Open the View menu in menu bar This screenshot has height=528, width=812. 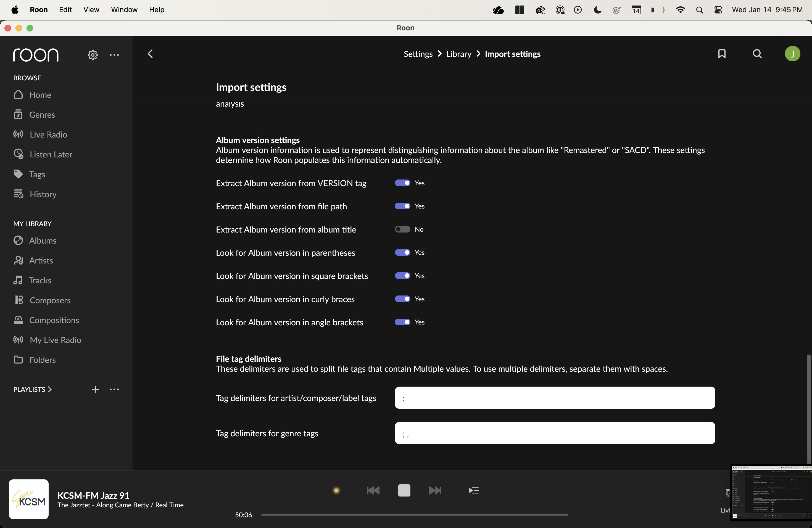click(91, 10)
